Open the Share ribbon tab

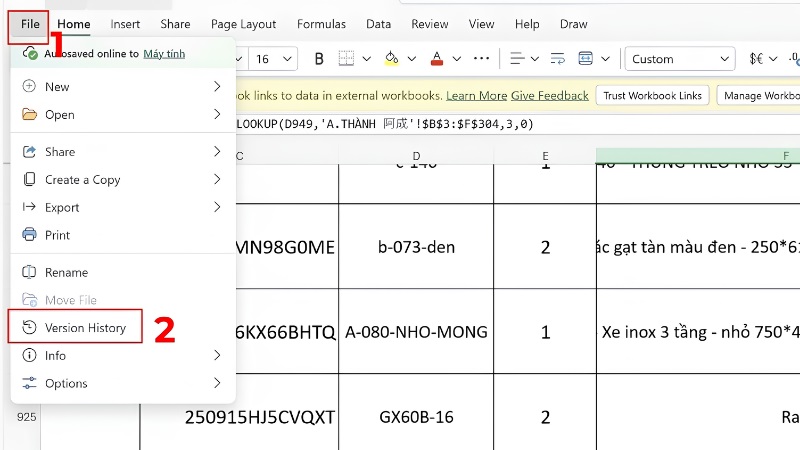pyautogui.click(x=175, y=24)
